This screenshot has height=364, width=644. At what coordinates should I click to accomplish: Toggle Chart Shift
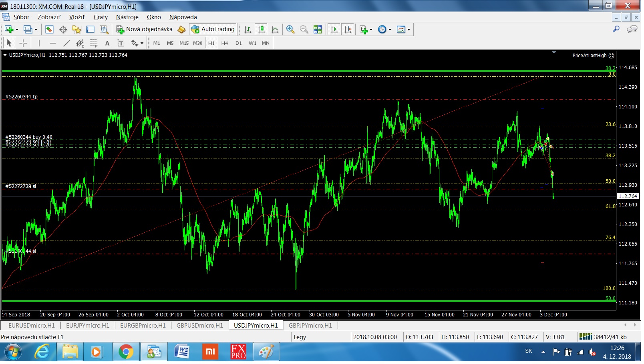pyautogui.click(x=348, y=29)
